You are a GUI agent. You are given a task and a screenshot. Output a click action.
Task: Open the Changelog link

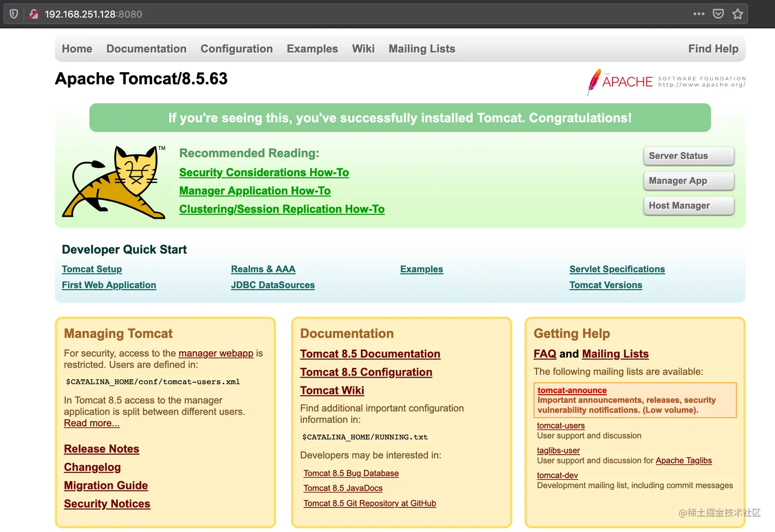(92, 467)
